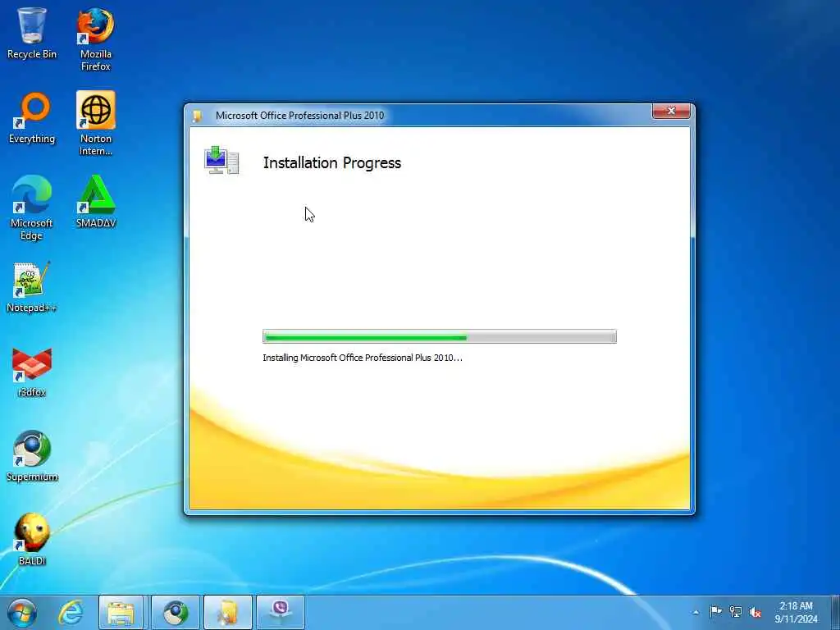Select the Everything search desktop shortcut
This screenshot has height=630, width=840.
point(32,118)
